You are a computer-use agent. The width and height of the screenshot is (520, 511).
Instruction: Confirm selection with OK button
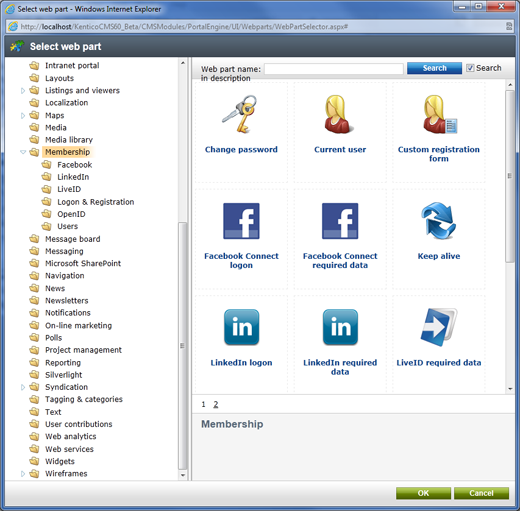point(423,493)
